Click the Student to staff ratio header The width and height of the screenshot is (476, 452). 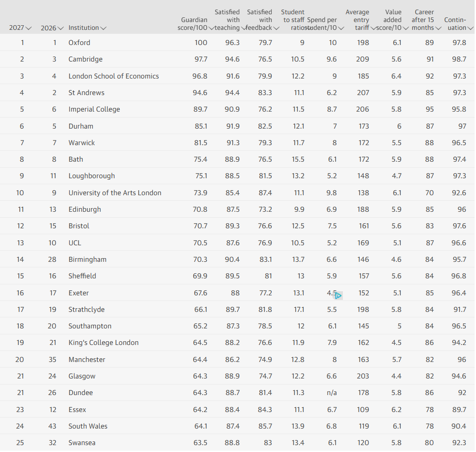(293, 20)
